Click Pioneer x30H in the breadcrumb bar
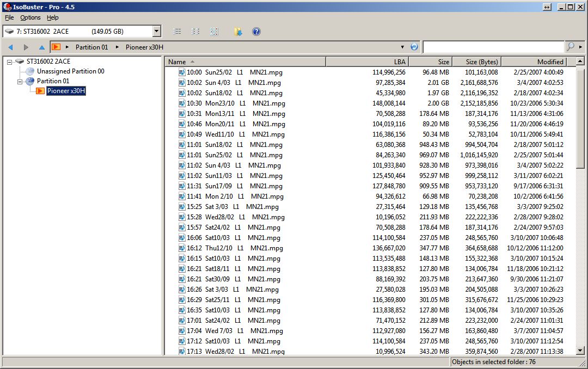This screenshot has height=369, width=588. point(144,47)
